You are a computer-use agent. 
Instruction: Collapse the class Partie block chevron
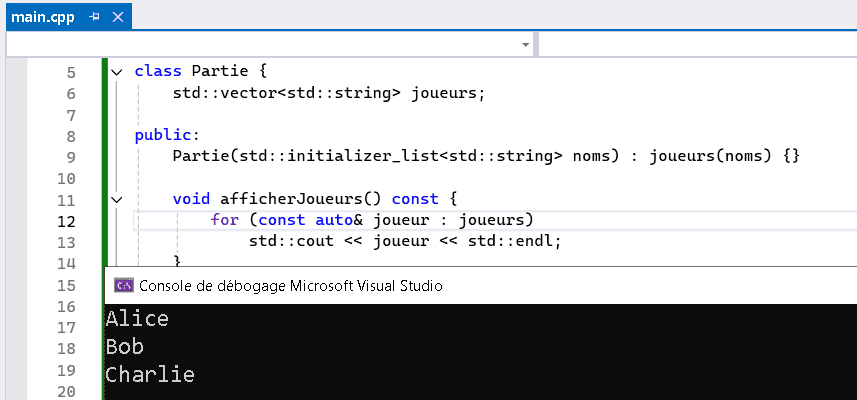(x=116, y=72)
